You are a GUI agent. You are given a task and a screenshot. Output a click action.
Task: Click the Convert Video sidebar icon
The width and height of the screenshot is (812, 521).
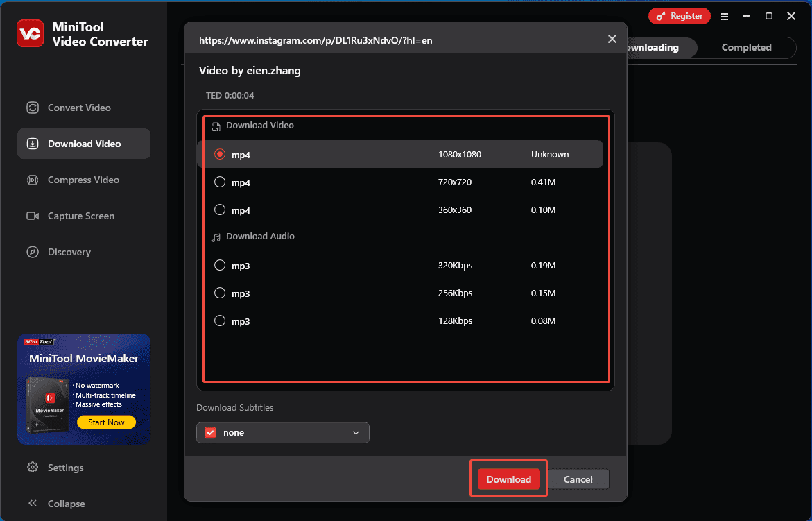tap(33, 108)
